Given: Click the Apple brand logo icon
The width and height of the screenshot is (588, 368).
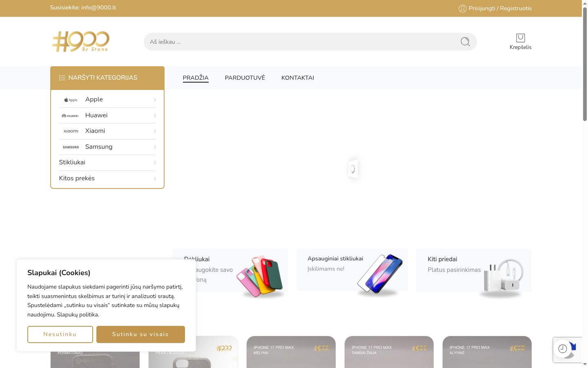Looking at the screenshot, I should [x=71, y=100].
